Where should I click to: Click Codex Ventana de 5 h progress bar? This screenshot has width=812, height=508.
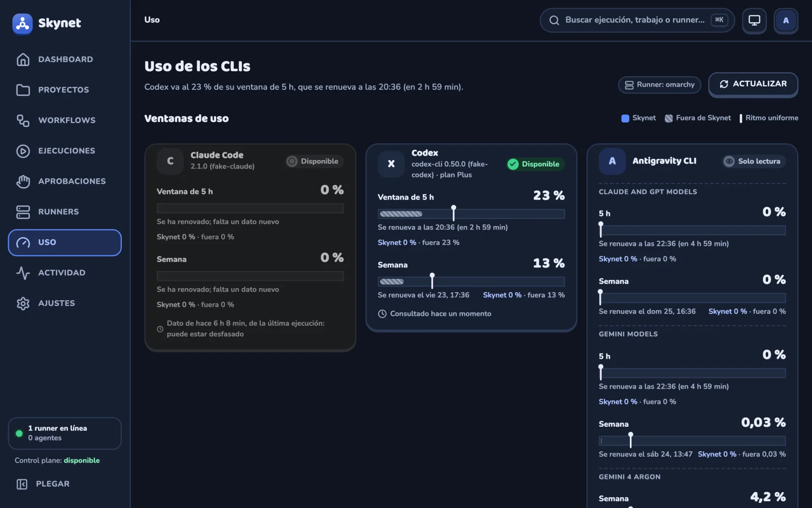coord(471,214)
